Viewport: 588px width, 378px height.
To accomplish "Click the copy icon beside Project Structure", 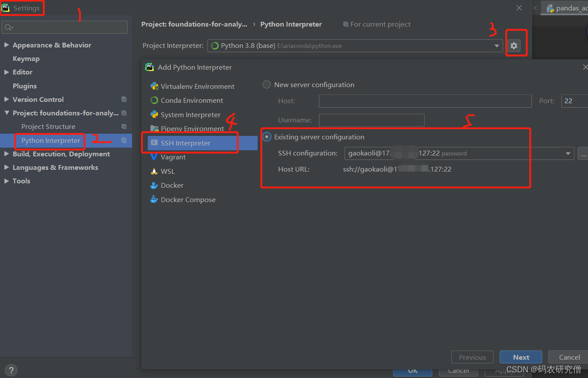I will pos(124,126).
